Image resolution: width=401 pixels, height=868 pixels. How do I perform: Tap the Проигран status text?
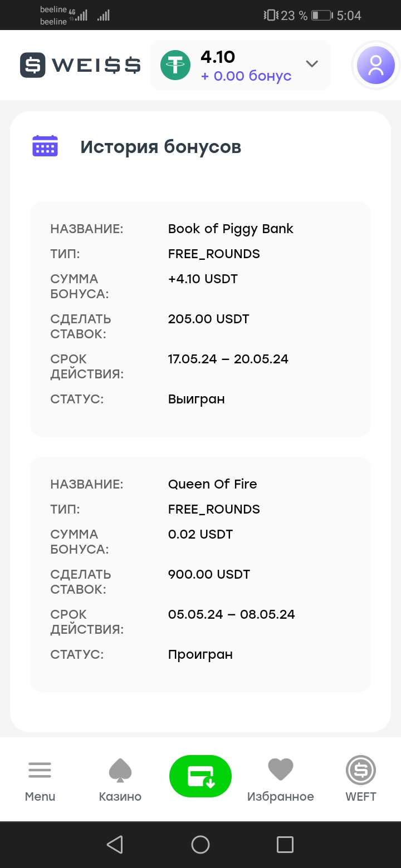[x=200, y=655]
